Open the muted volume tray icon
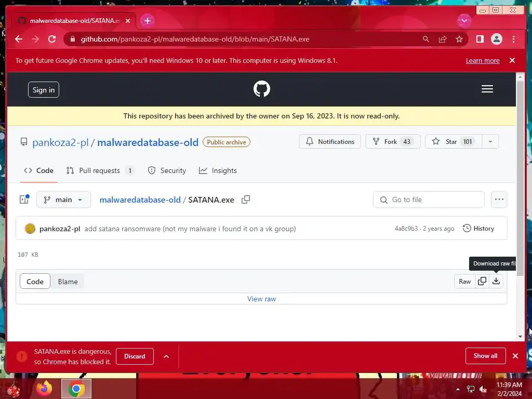The image size is (532, 399). [x=483, y=389]
